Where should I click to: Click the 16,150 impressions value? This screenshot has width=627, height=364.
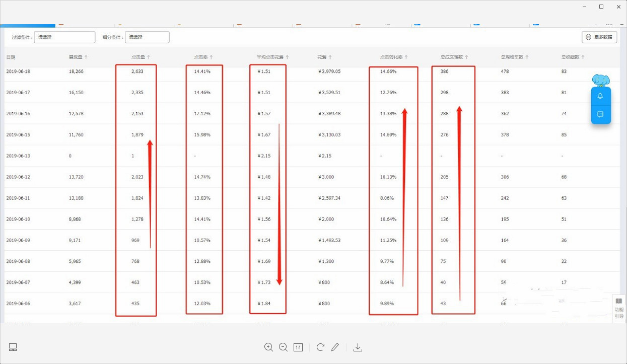click(x=76, y=93)
